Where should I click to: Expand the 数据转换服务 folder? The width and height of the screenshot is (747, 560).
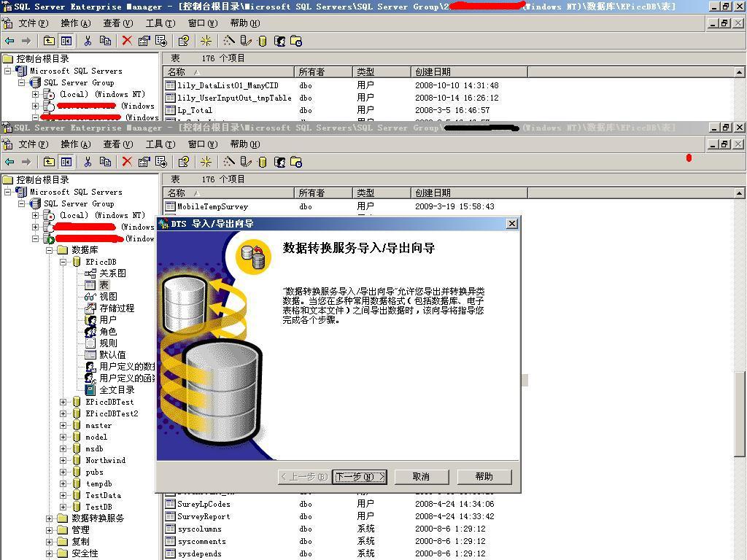point(49,518)
